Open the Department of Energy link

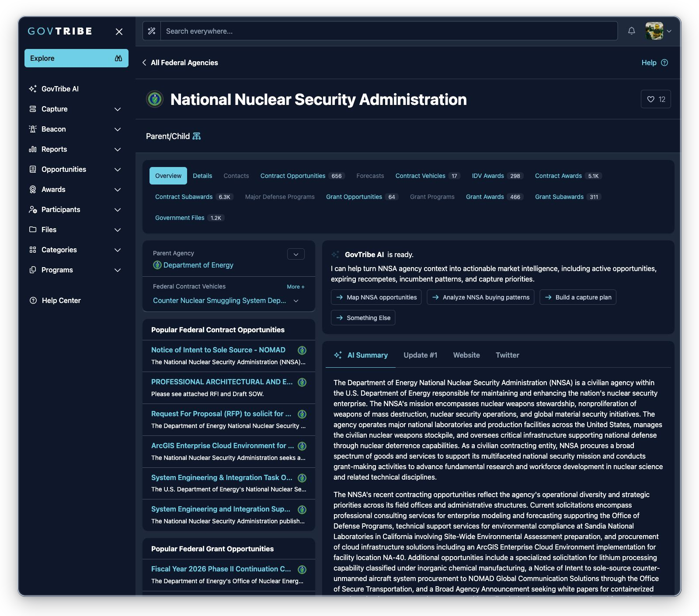point(198,265)
